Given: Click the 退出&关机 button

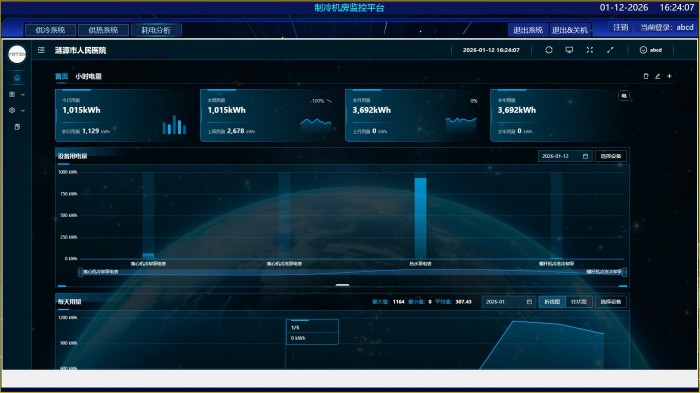Looking at the screenshot, I should 570,30.
